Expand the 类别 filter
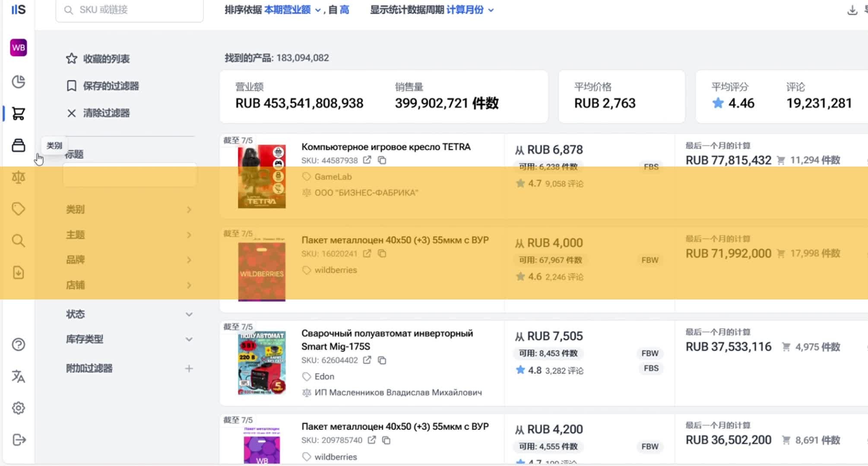Viewport: 868px width, 466px height. point(129,209)
